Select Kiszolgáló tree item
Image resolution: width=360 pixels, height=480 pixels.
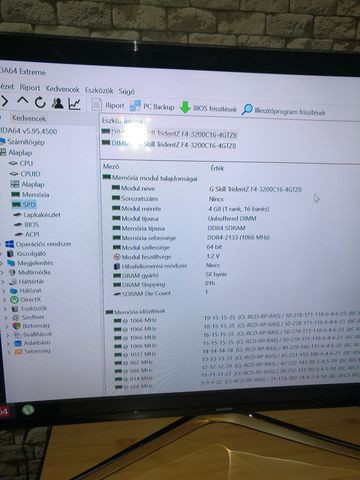click(27, 254)
